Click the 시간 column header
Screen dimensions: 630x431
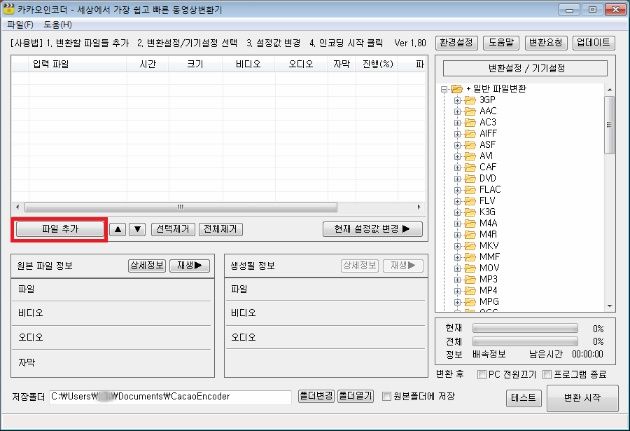click(147, 64)
